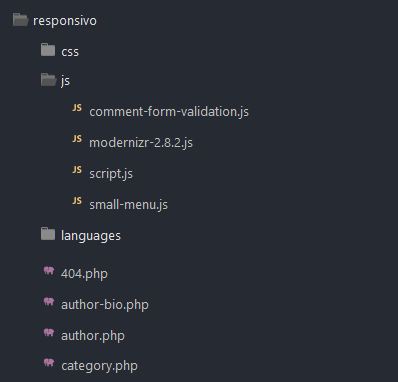
Task: Open modernizr-2.8.2.js file
Action: [x=141, y=143]
